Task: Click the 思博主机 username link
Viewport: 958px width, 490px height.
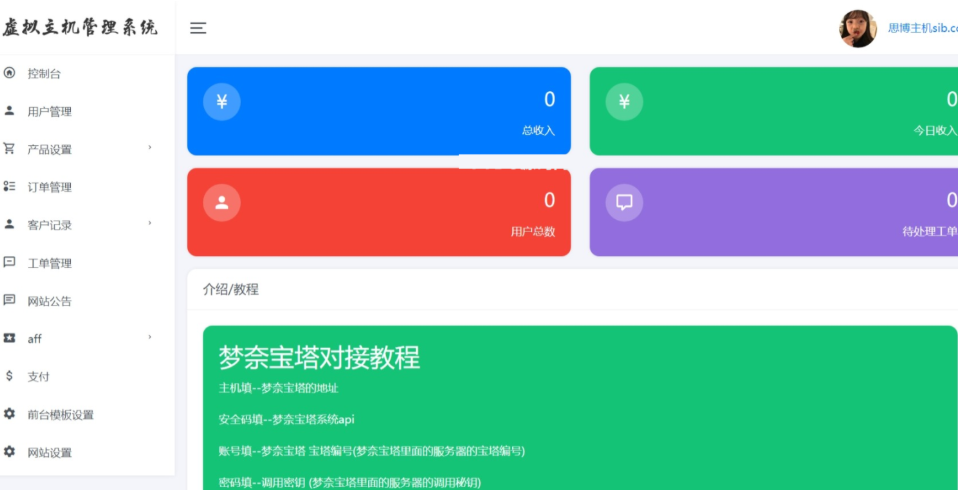Action: point(923,28)
